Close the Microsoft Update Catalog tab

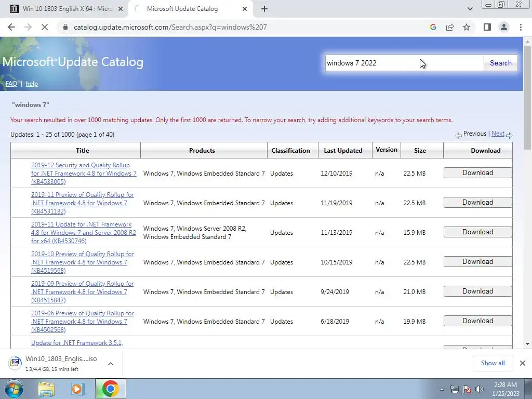pyautogui.click(x=245, y=9)
